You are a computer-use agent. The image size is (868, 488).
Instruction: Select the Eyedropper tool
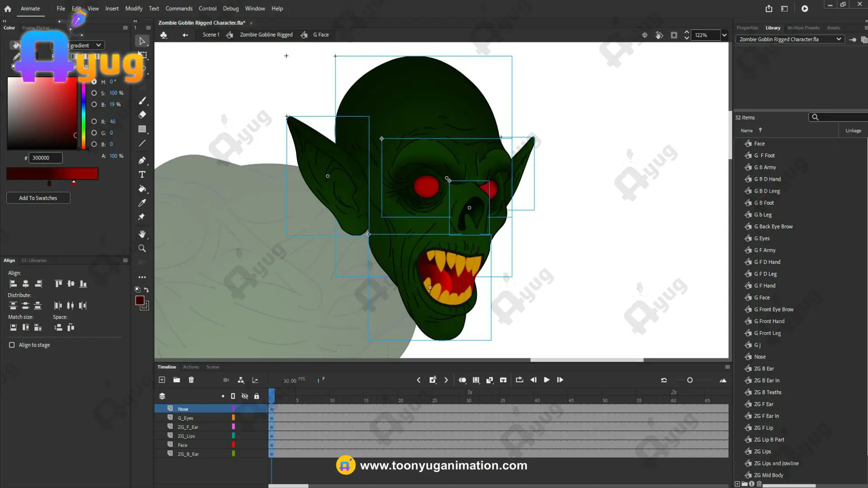(x=142, y=203)
